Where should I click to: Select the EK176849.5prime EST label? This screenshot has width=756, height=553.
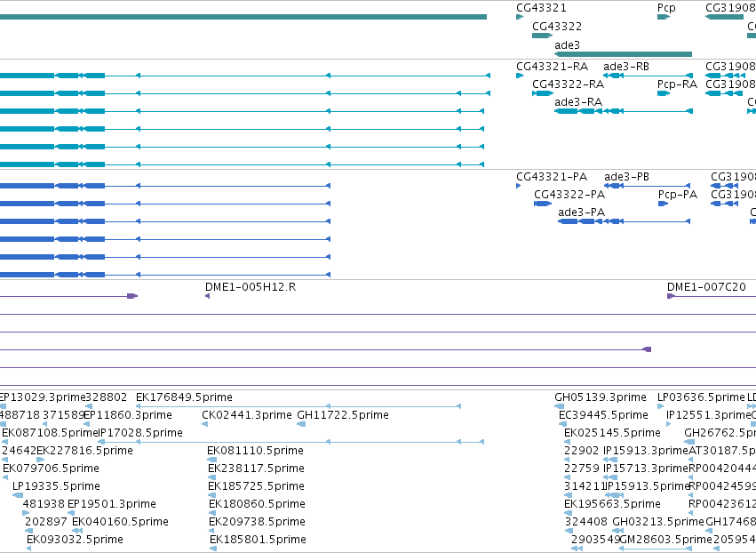coord(184,397)
